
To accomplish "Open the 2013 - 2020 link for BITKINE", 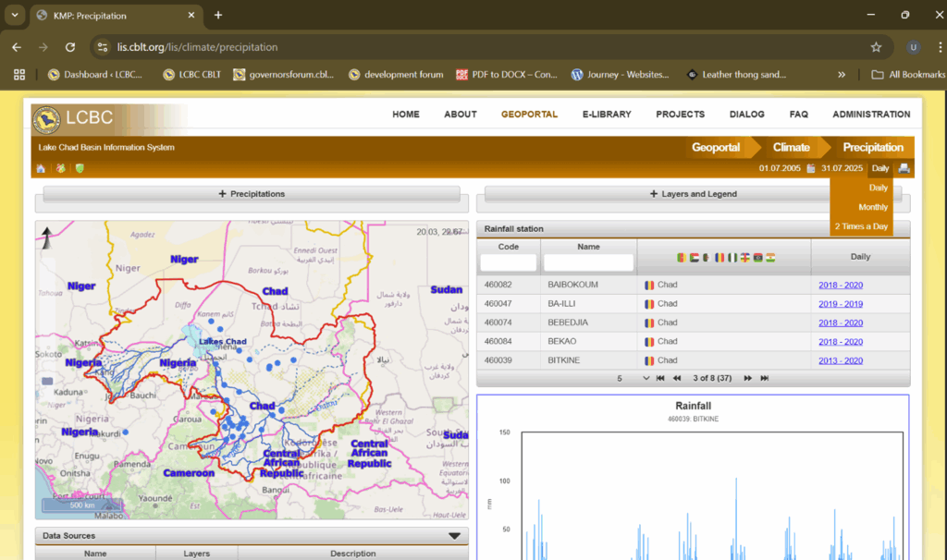I will click(840, 360).
